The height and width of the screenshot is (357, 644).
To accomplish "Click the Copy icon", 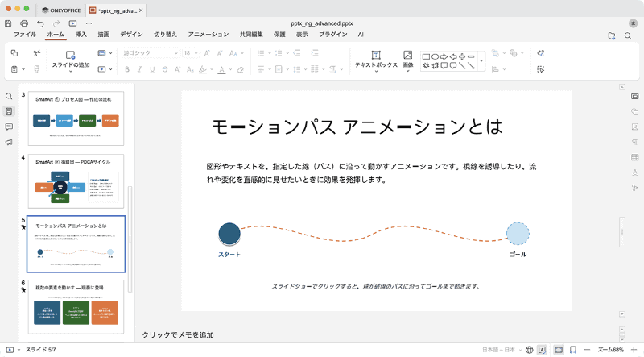I will pos(14,53).
